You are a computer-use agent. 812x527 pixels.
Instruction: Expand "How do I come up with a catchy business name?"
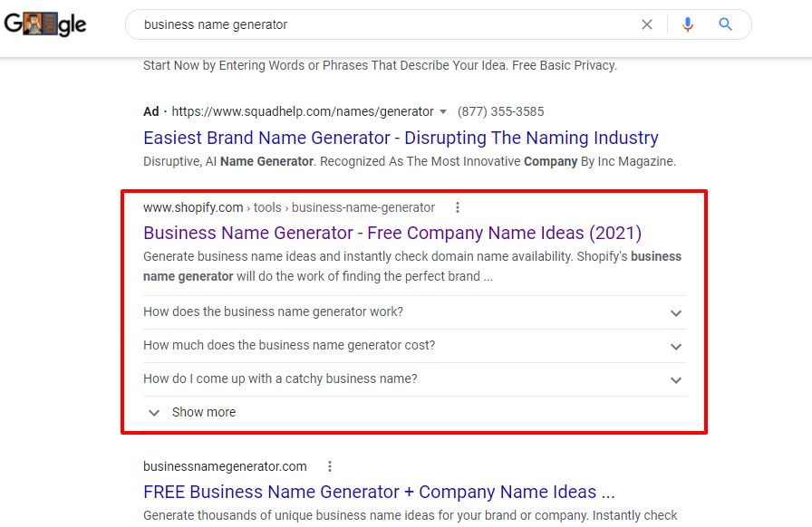675,379
